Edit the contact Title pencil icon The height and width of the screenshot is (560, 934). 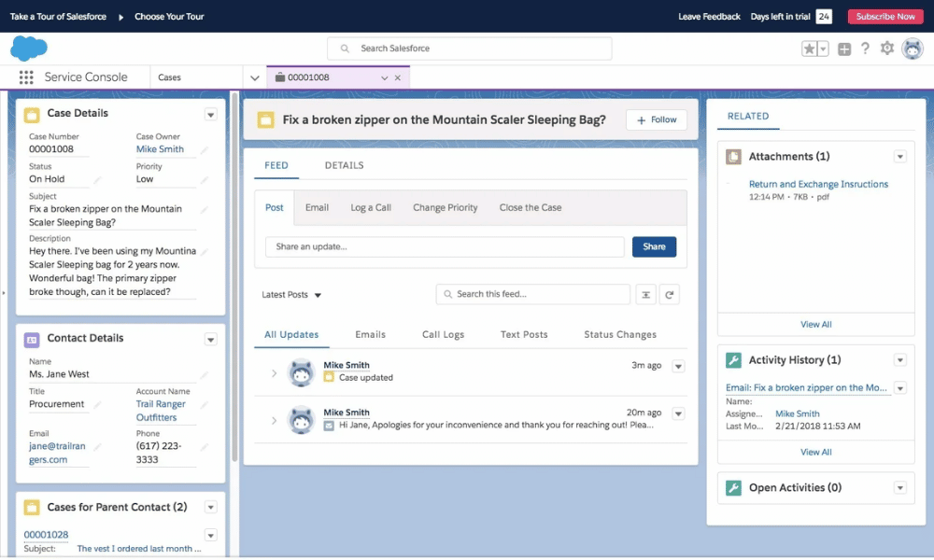coord(97,405)
